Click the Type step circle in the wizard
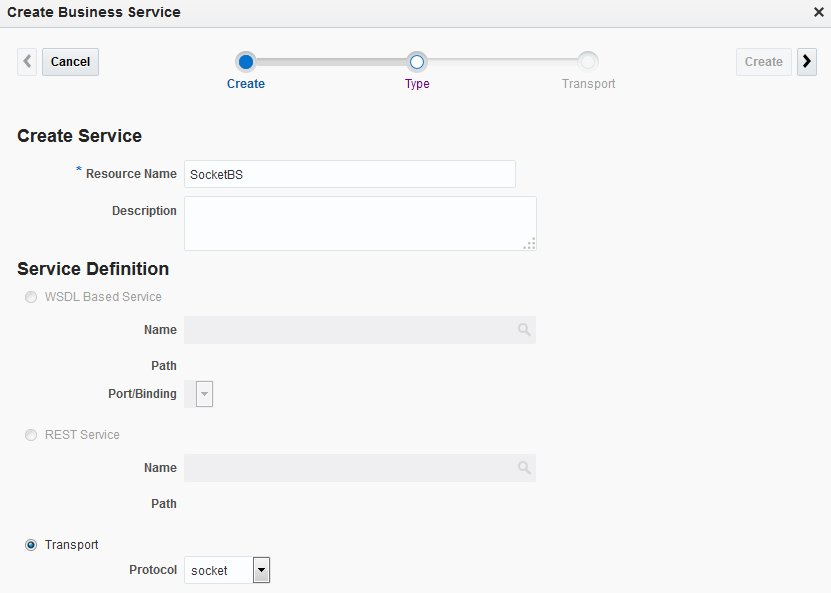 tap(417, 62)
